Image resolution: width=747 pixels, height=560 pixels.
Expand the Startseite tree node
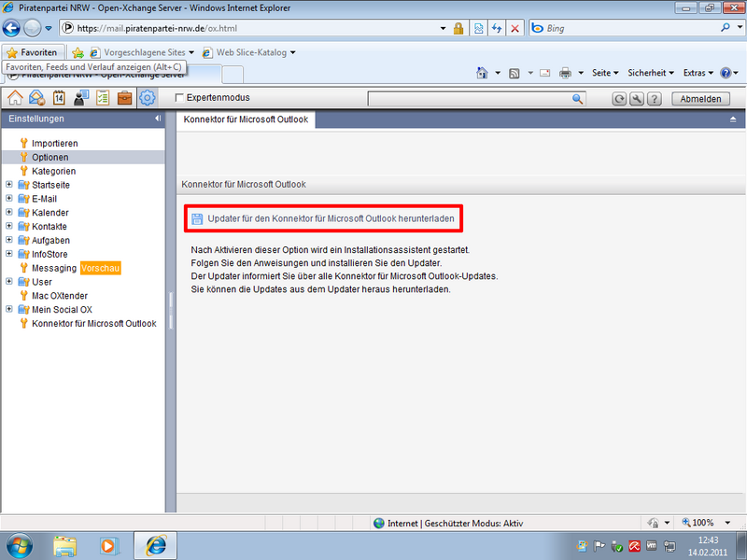[9, 184]
